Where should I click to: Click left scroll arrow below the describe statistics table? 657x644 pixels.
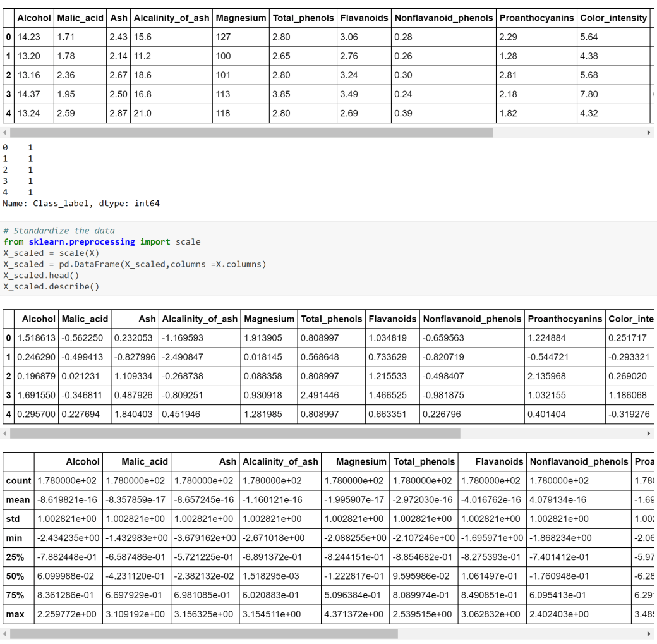(4, 633)
